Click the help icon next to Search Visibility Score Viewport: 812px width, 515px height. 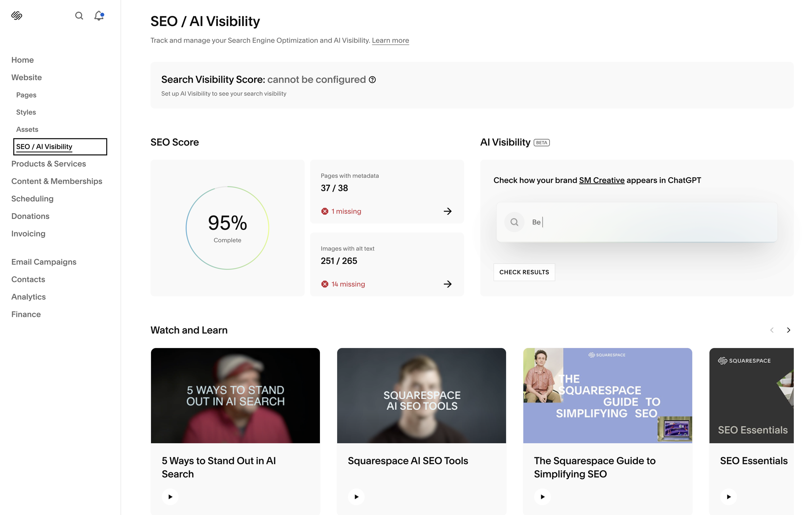[372, 80]
